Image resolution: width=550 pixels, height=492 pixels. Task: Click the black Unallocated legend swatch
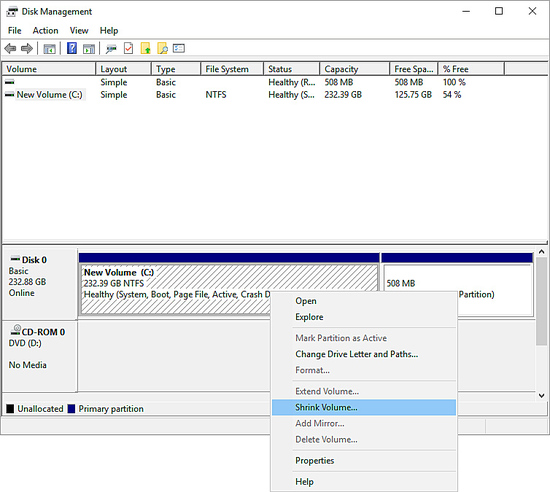click(x=10, y=409)
